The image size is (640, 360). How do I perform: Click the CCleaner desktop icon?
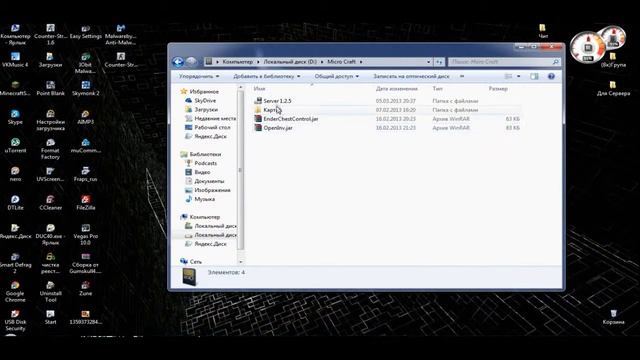point(50,203)
